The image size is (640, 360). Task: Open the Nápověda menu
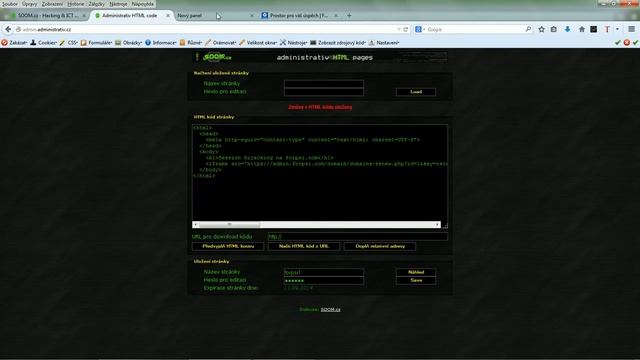143,4
